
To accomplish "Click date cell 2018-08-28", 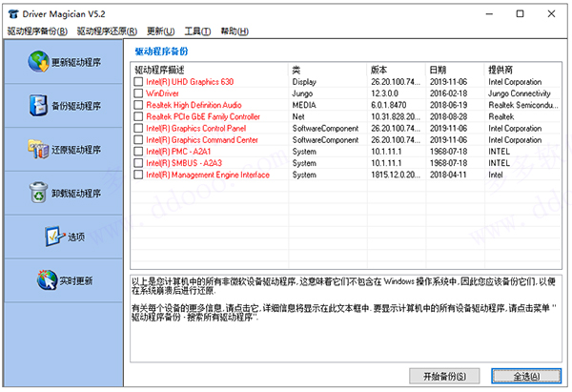I will 448,116.
